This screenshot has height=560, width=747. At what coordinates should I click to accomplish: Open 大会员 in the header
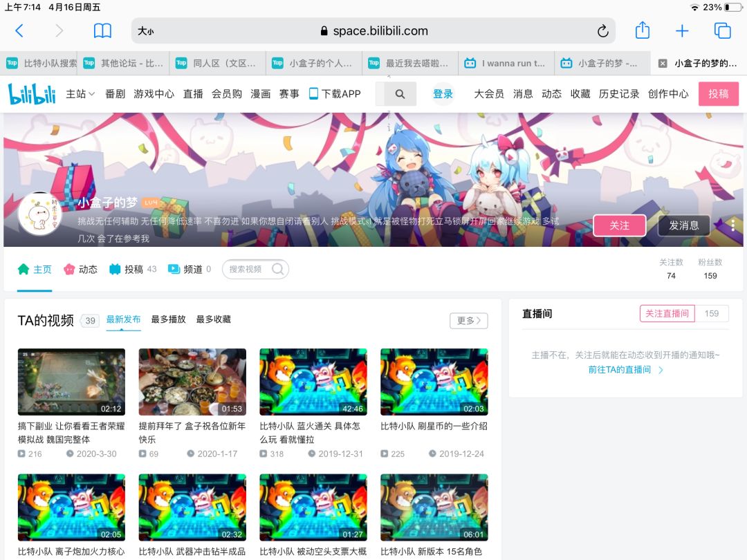pos(489,94)
